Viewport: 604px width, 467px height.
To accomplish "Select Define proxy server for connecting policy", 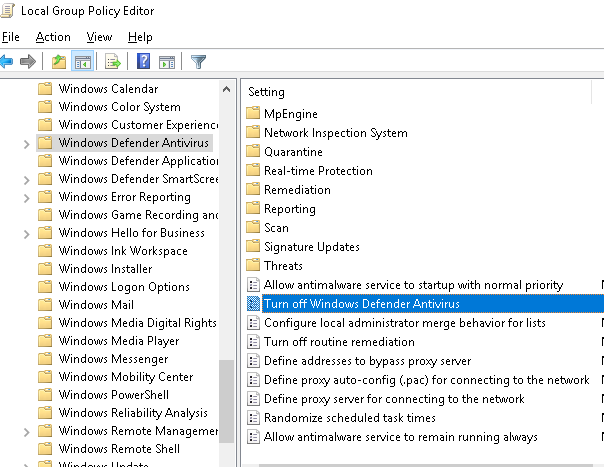I will click(x=394, y=398).
